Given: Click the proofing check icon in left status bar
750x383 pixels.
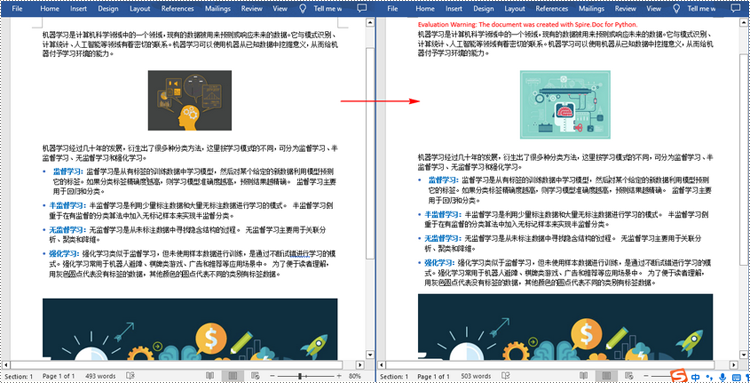Looking at the screenshot, I should click(130, 376).
